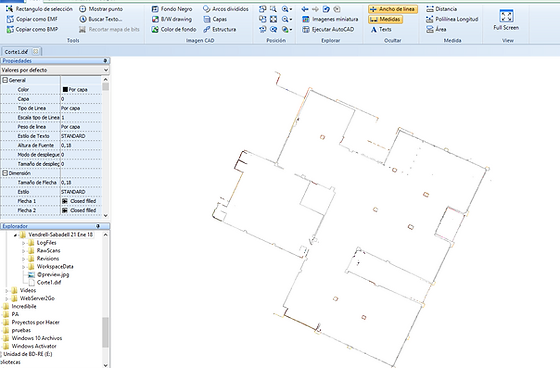
Task: Toggle Ancho de línea display
Action: coord(392,9)
